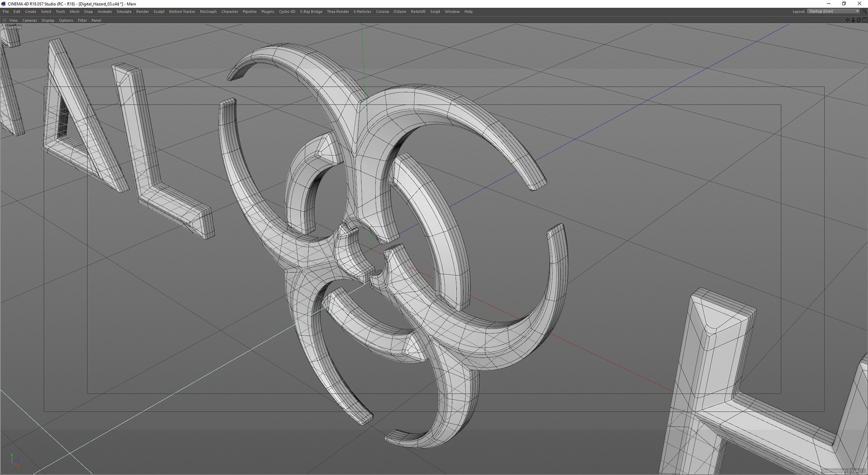Click the viewport orbit (rotate camera) icon
868x475 pixels.
[859, 20]
